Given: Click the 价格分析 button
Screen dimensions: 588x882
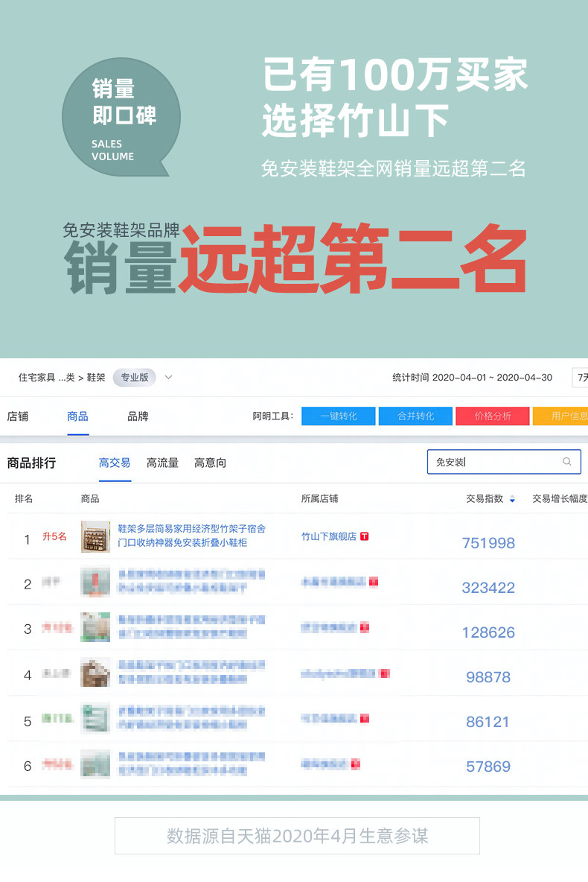Looking at the screenshot, I should 493,416.
